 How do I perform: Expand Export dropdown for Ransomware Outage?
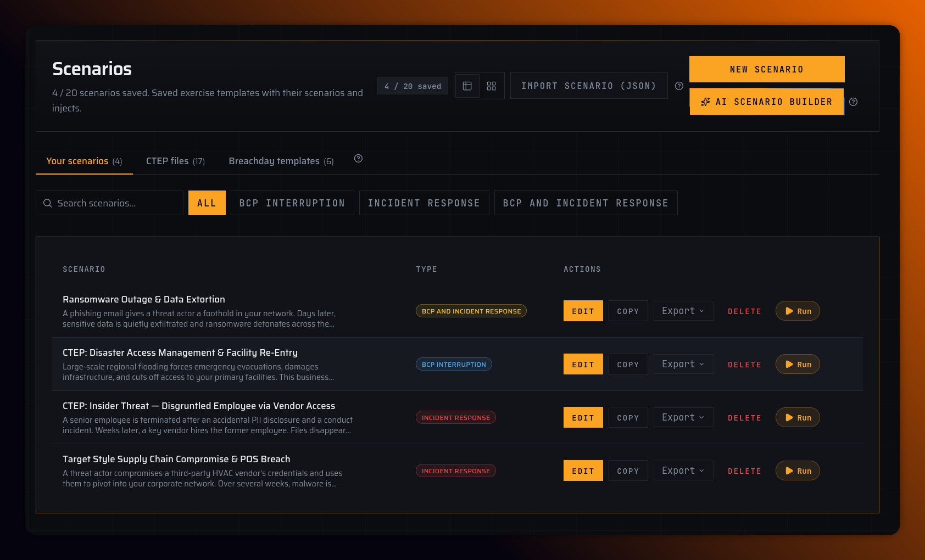[684, 311]
